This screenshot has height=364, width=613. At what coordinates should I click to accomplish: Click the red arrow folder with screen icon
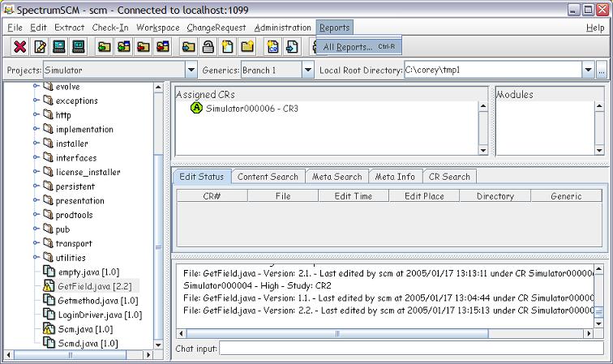(x=163, y=47)
